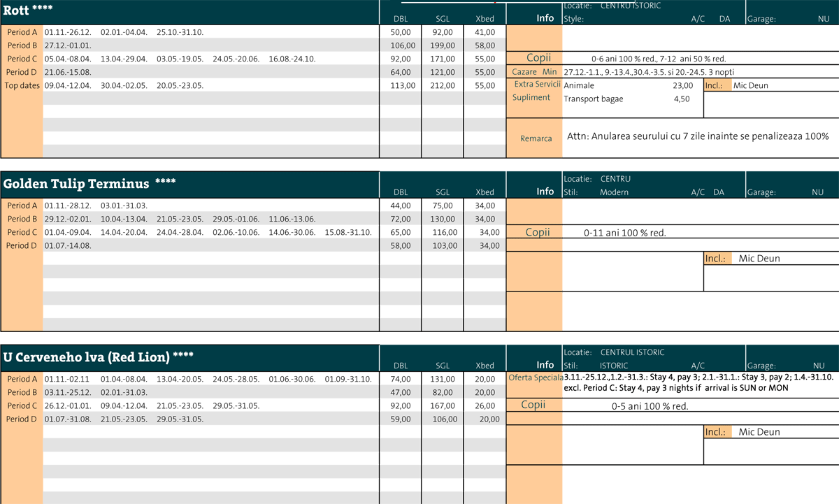Select Red Lion Period C single price 167,00
The image size is (839, 504).
tap(443, 405)
